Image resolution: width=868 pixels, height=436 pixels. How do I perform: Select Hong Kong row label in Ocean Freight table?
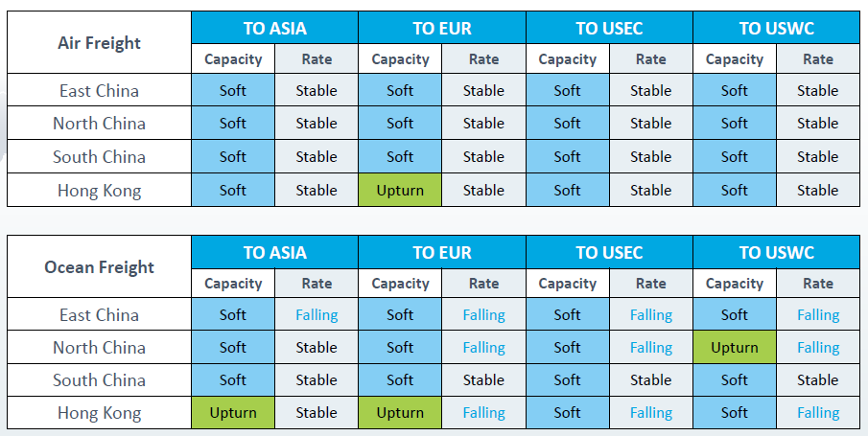coord(99,413)
